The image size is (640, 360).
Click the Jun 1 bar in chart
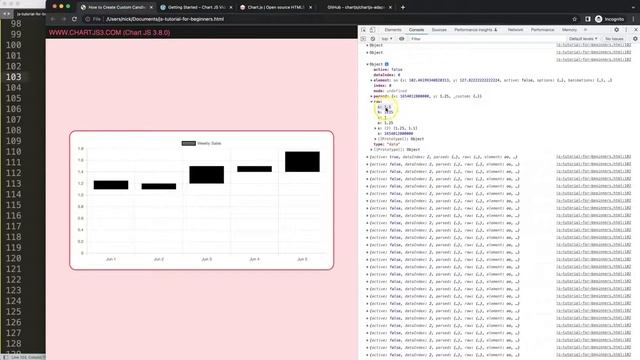[111, 185]
